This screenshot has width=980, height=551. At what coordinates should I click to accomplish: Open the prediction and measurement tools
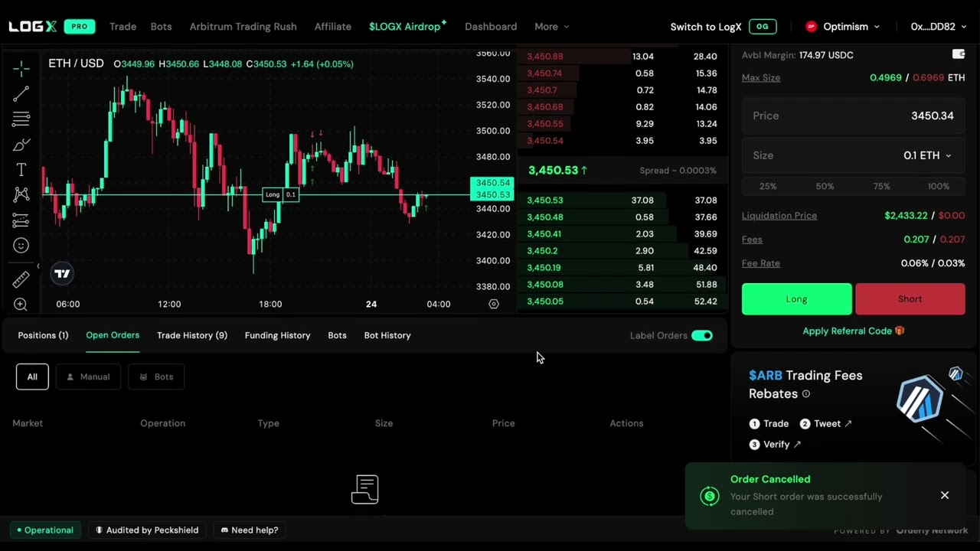click(21, 220)
